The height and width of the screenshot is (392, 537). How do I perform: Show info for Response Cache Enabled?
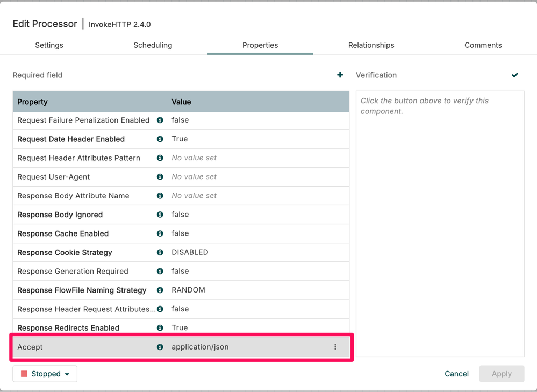click(160, 233)
